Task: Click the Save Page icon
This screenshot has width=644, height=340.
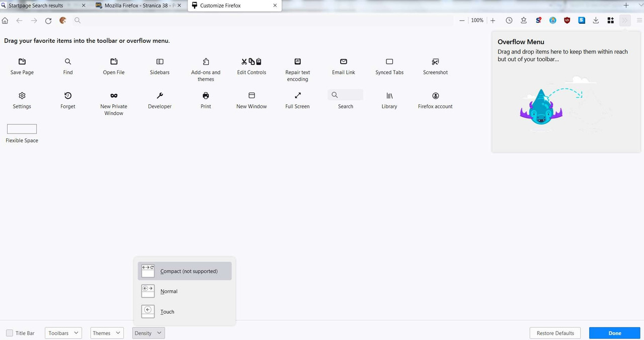Action: tap(22, 61)
